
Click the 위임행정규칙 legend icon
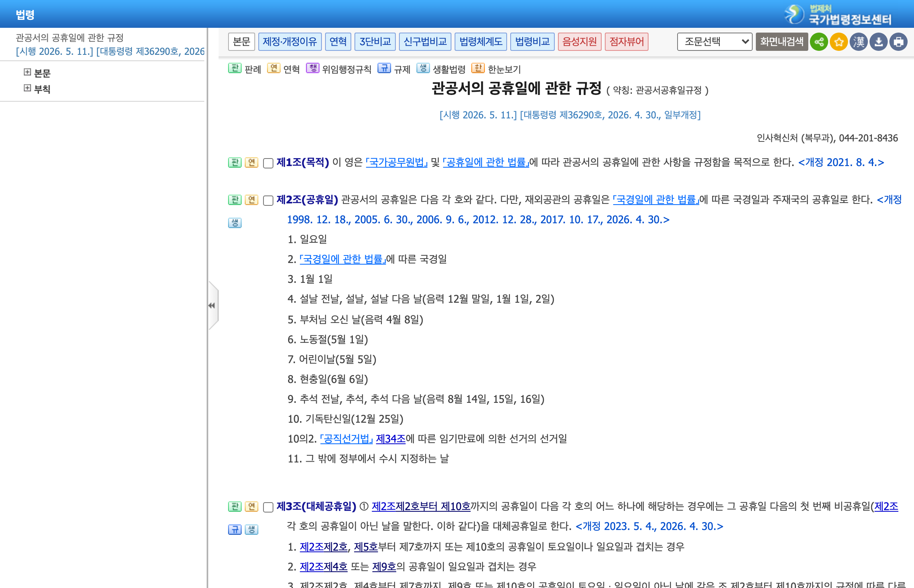313,68
